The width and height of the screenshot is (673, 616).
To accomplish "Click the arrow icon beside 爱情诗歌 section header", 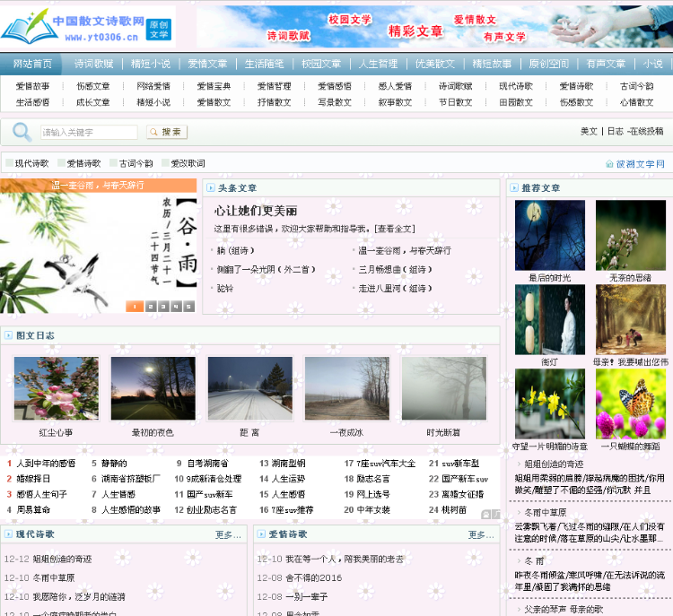I will [x=261, y=534].
